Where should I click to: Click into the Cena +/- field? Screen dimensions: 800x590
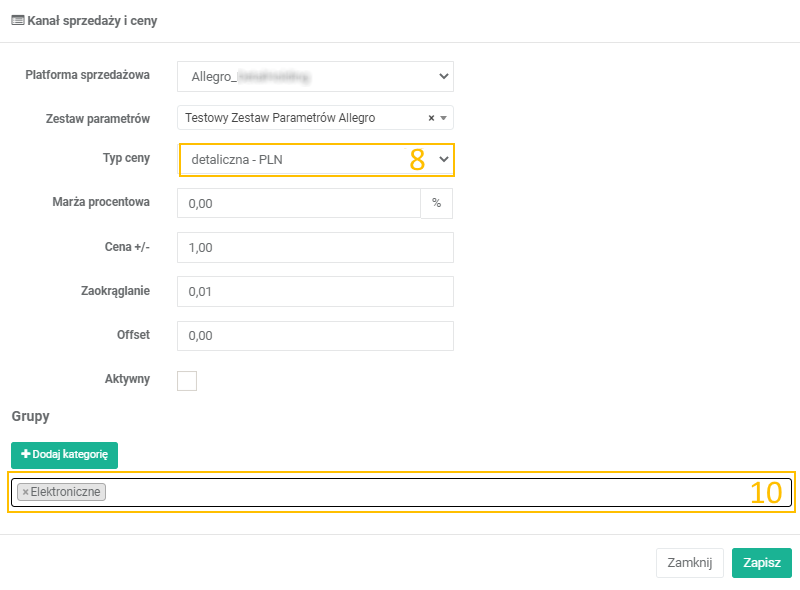pyautogui.click(x=315, y=247)
